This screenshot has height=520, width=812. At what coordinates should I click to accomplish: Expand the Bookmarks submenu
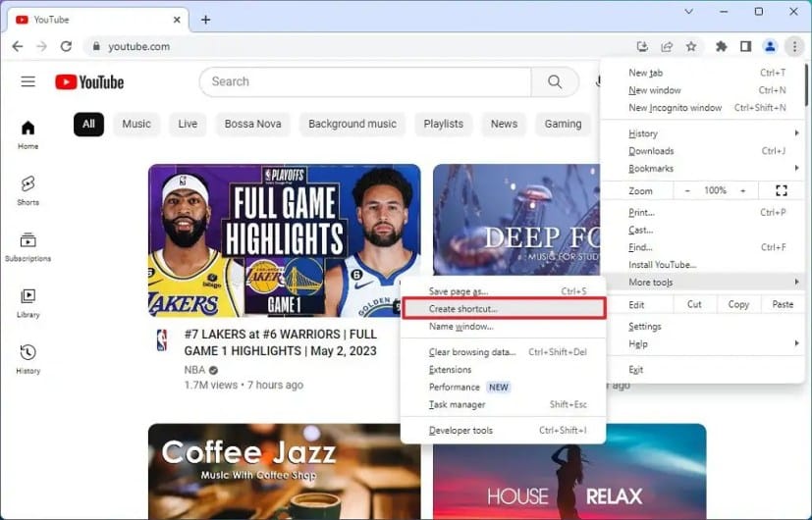click(702, 168)
